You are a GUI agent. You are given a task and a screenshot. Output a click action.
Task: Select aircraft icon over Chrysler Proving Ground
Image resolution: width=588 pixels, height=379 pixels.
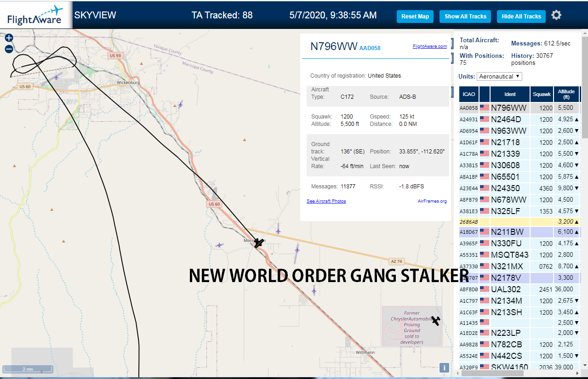pos(435,321)
